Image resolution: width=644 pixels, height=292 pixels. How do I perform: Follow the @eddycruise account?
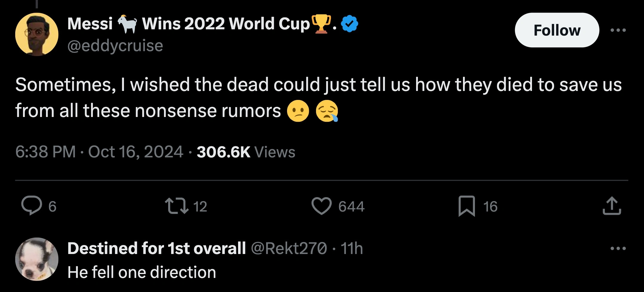click(x=557, y=30)
